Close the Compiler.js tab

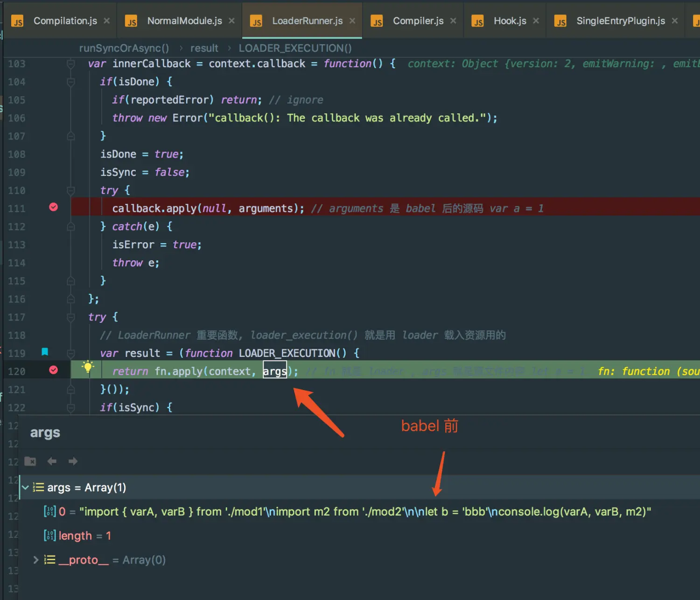(x=453, y=21)
